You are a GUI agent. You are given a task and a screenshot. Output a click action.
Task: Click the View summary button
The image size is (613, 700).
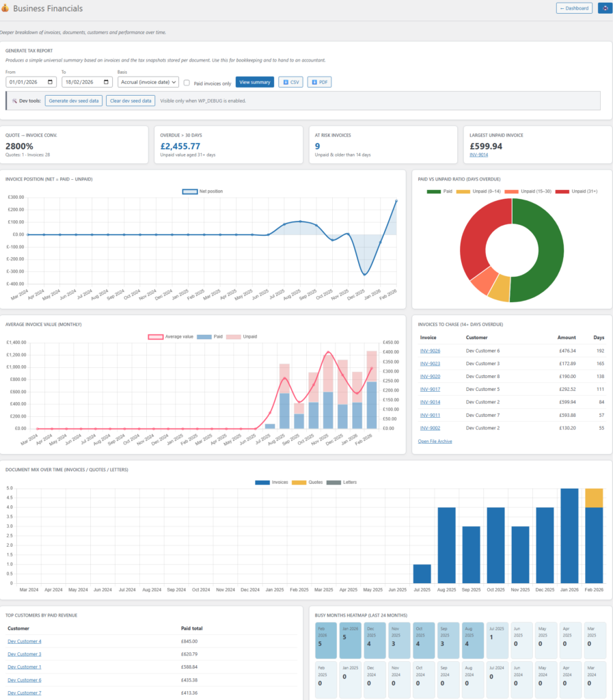tap(255, 82)
